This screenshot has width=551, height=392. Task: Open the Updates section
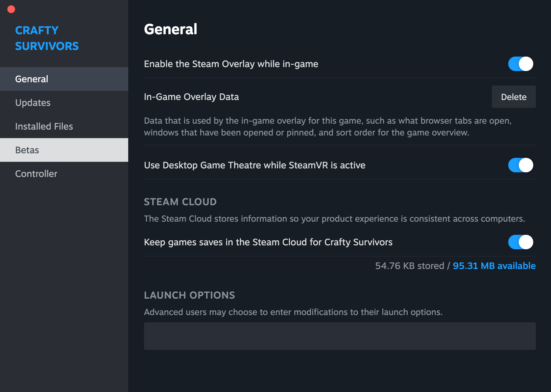[64, 103]
